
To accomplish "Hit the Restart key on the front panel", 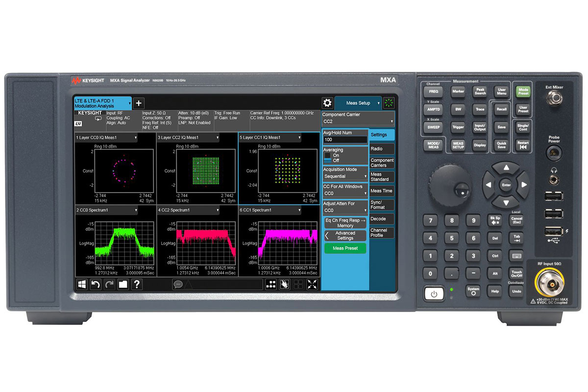I will click(x=523, y=145).
